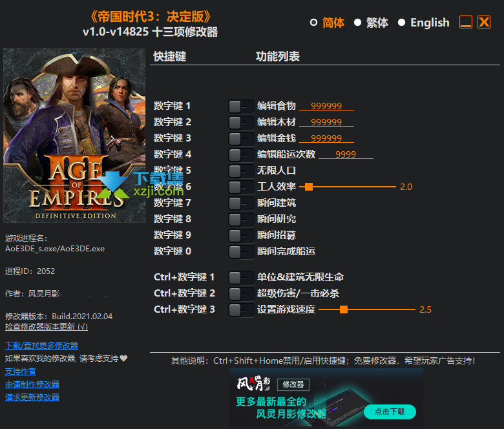Click the 编辑船运次数 value field 9999
Image resolution: width=504 pixels, height=429 pixels.
tap(346, 154)
